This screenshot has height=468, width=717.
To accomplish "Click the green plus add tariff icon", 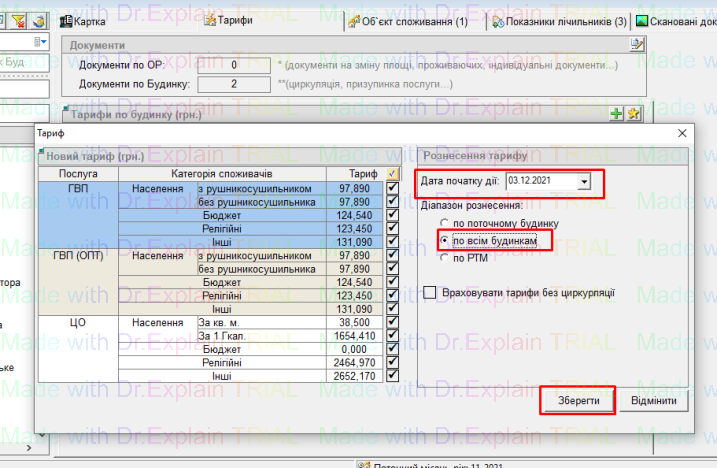I will [617, 114].
